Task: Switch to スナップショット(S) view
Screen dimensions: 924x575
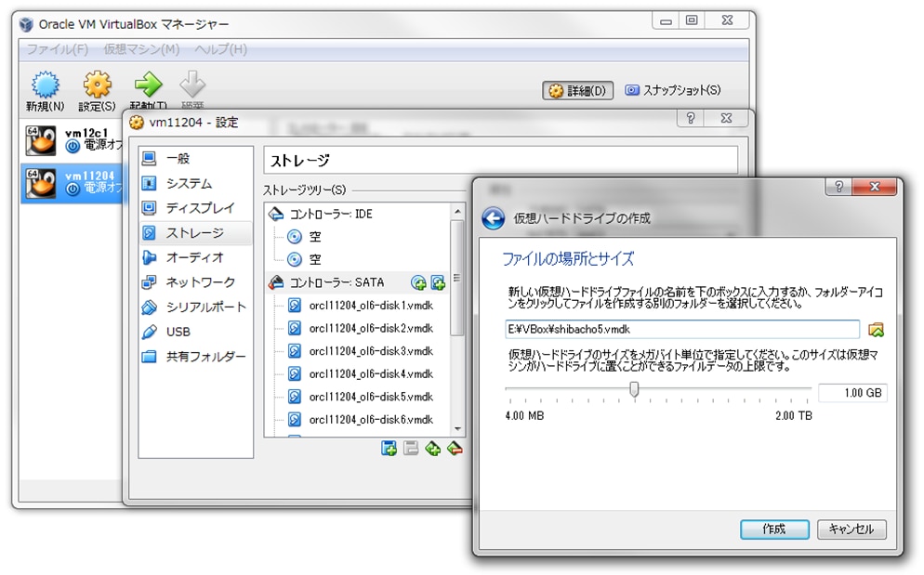Action: 672,90
